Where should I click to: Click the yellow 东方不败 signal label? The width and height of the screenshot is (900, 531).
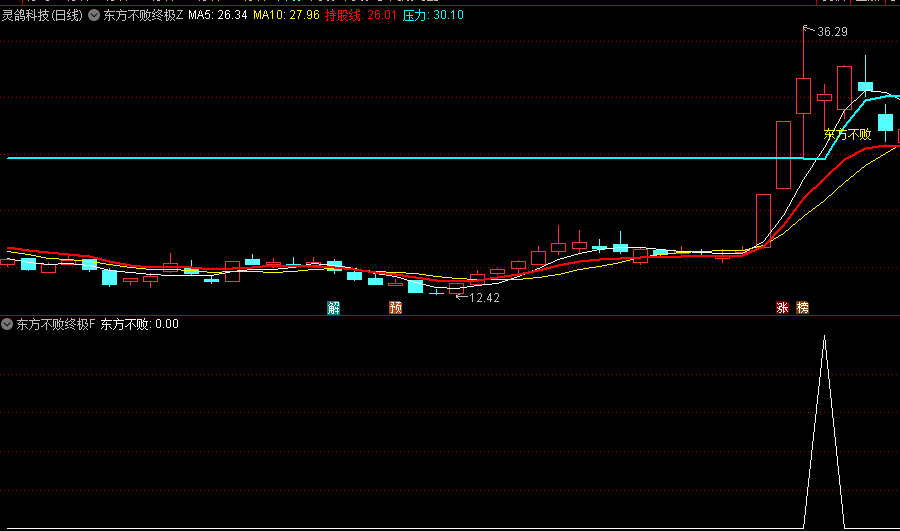(848, 134)
